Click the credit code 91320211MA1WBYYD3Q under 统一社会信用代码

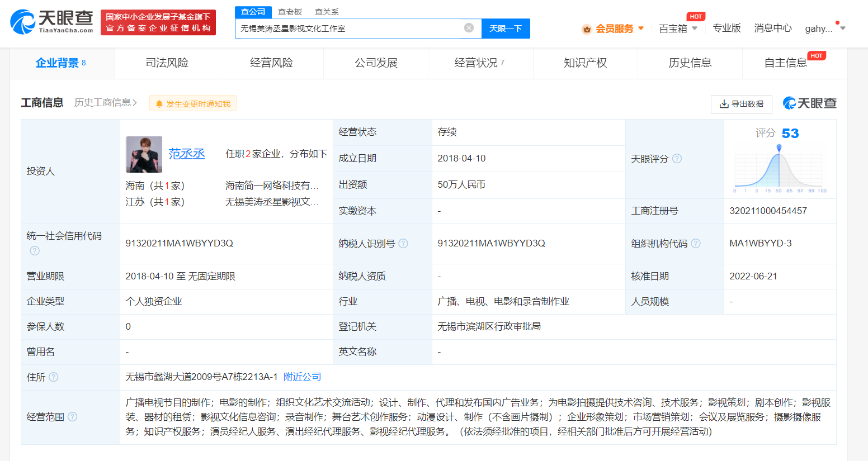(180, 244)
